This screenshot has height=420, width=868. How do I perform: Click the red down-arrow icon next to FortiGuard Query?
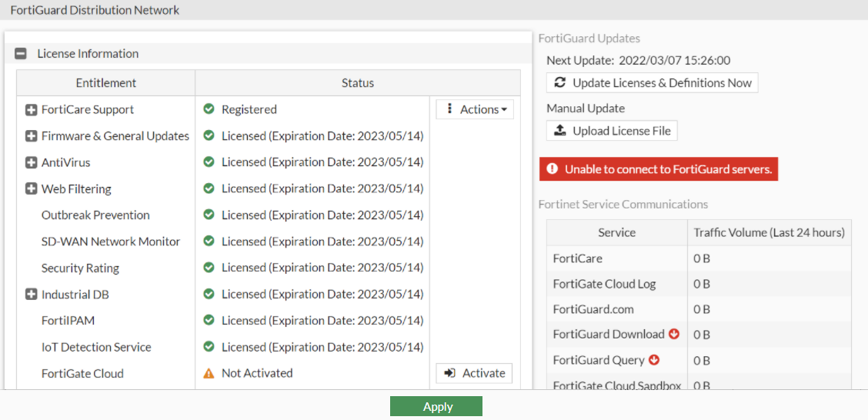tap(655, 360)
